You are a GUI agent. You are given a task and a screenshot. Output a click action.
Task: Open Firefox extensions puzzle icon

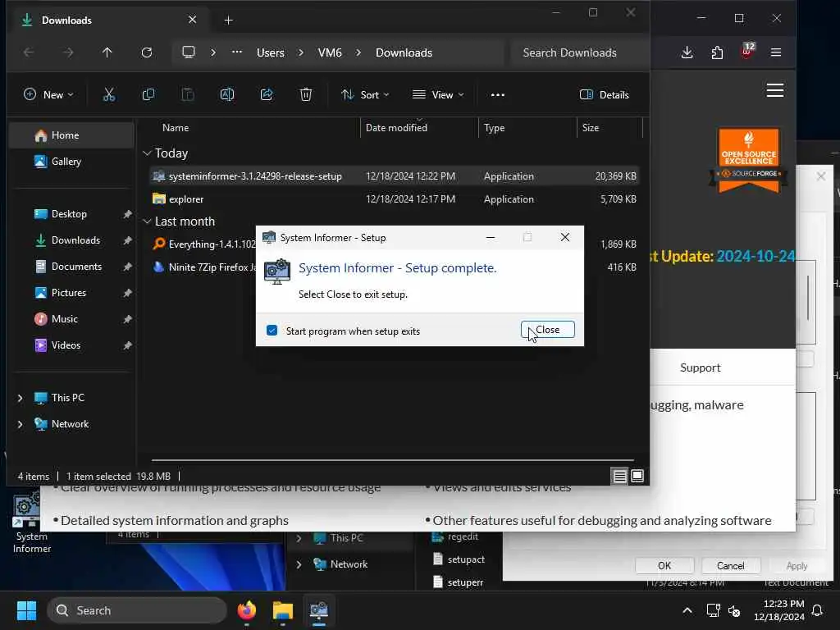717,52
